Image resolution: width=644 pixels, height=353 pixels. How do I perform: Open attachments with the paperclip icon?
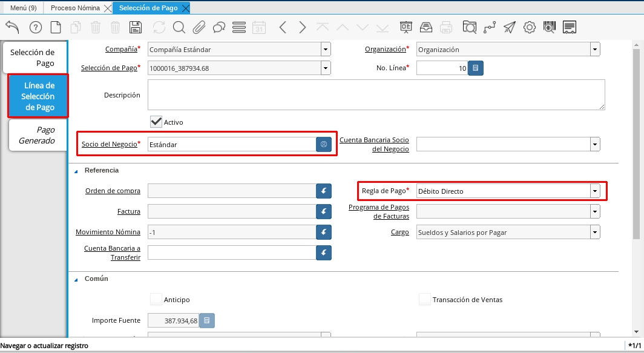point(199,27)
